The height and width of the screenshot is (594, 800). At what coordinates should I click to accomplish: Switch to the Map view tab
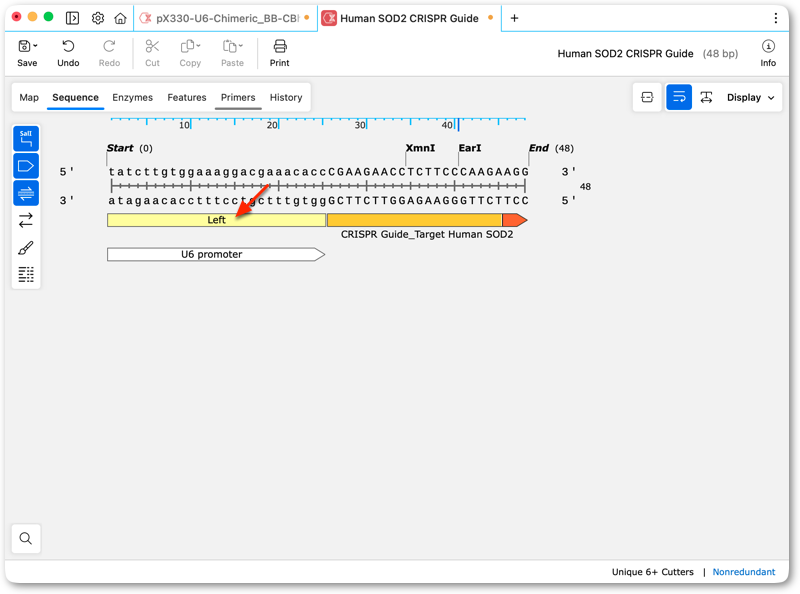click(x=29, y=97)
